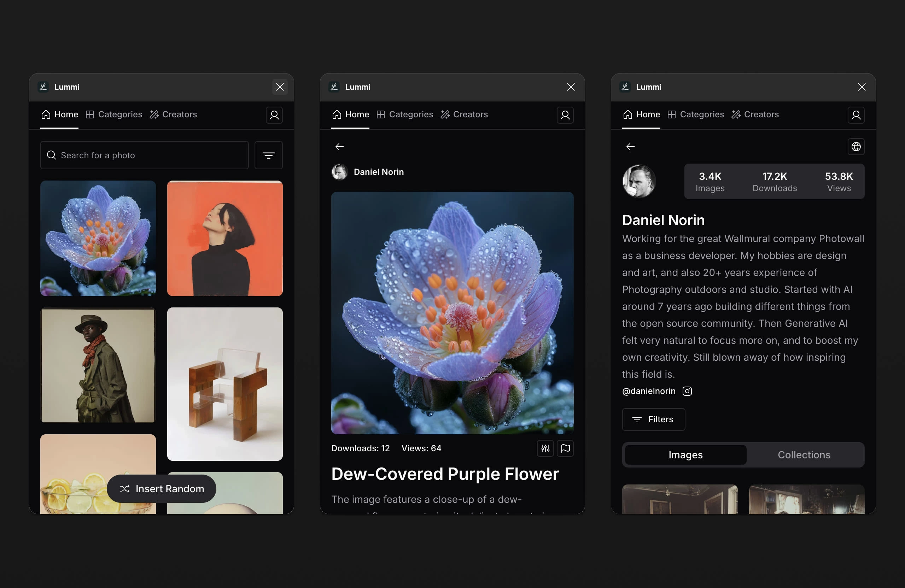Switch to Creators tab in right panel
The image size is (905, 588).
[755, 114]
